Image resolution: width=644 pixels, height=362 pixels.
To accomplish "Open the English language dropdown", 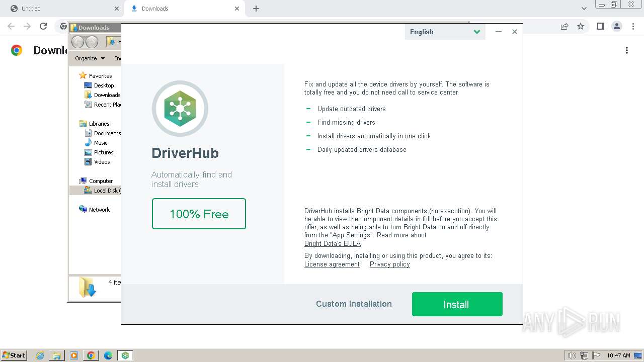I will (445, 32).
